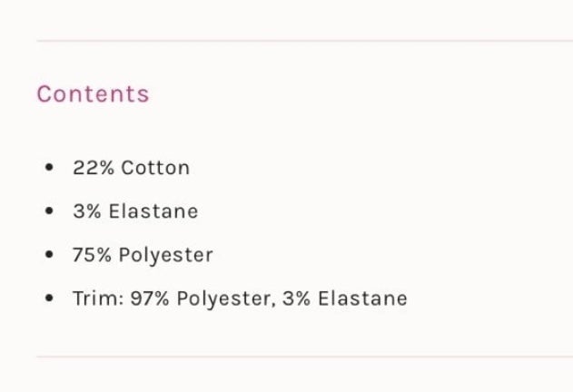The image size is (573, 392).
Task: Click the word Cotton
Action: pos(155,168)
